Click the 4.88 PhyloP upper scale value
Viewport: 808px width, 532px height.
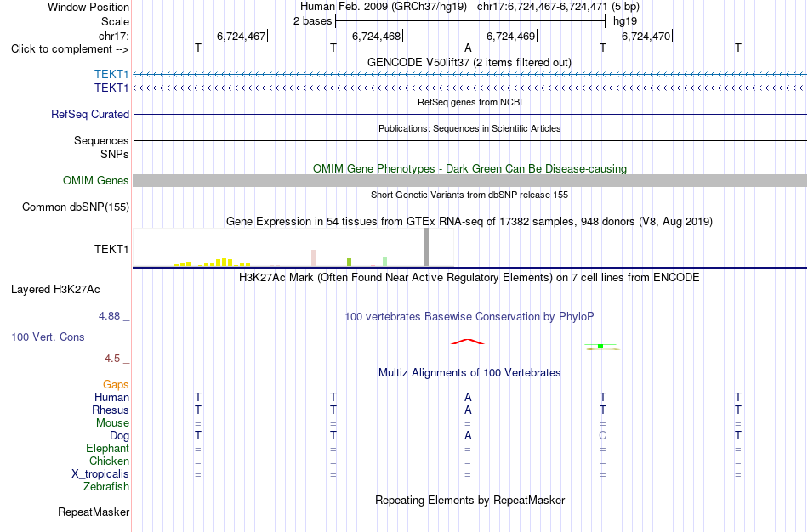(x=109, y=315)
